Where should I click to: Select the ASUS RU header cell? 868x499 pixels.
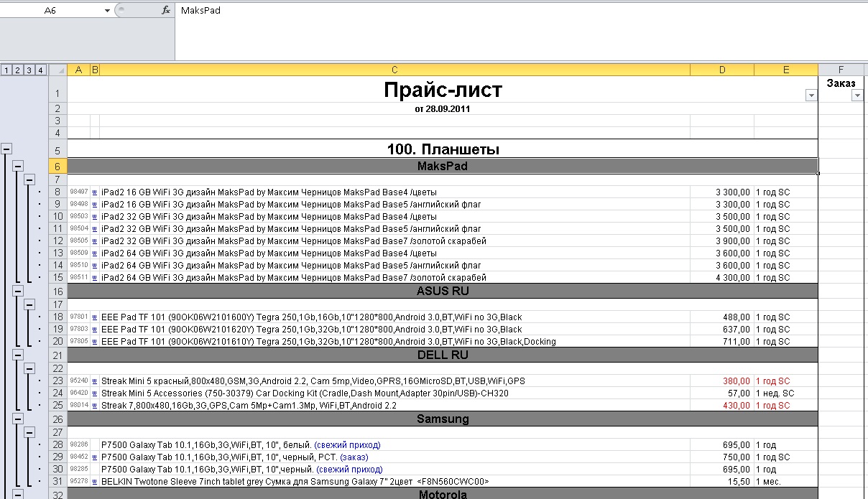pyautogui.click(x=443, y=292)
